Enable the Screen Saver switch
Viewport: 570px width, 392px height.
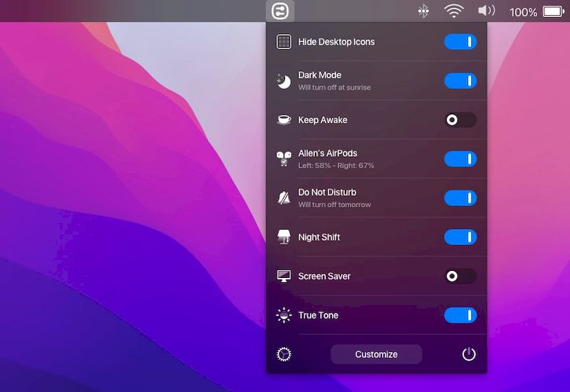[x=460, y=276]
